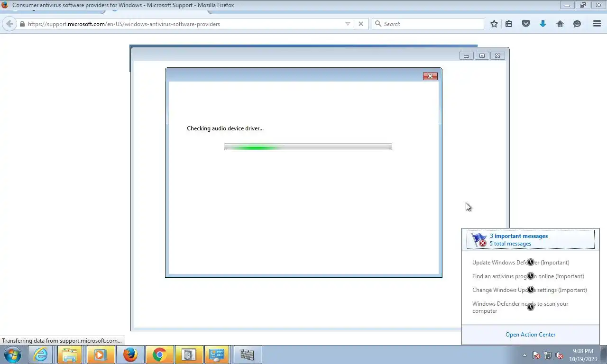Click the support.microsoft.com address bar
This screenshot has width=607, height=364.
[185, 24]
